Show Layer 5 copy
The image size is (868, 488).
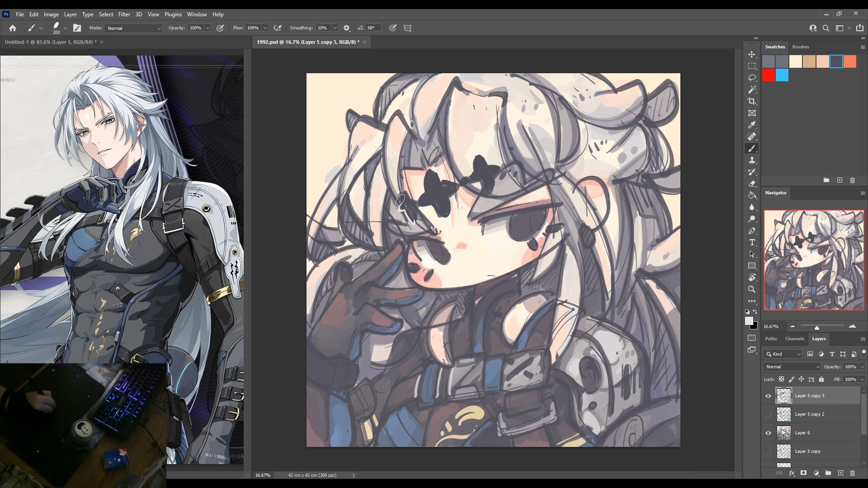[768, 451]
